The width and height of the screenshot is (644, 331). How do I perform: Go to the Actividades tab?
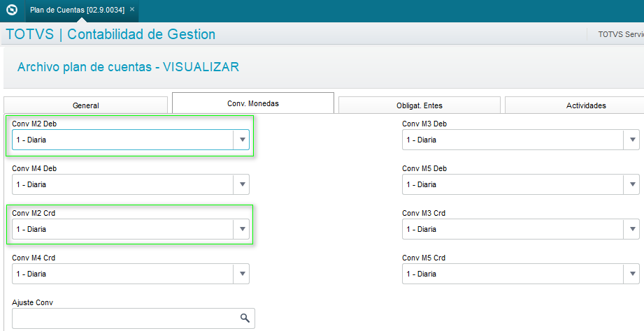[586, 105]
